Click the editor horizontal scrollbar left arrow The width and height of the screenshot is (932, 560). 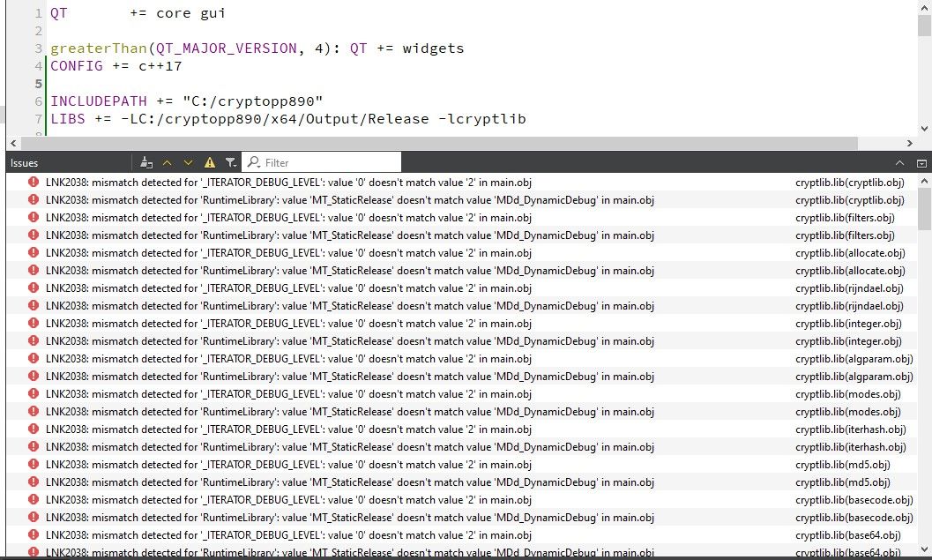coord(13,143)
